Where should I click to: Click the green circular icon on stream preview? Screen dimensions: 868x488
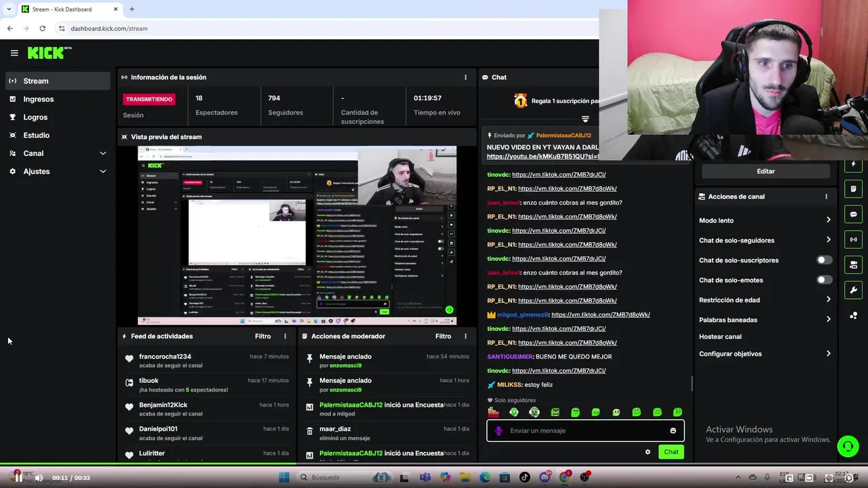point(449,310)
